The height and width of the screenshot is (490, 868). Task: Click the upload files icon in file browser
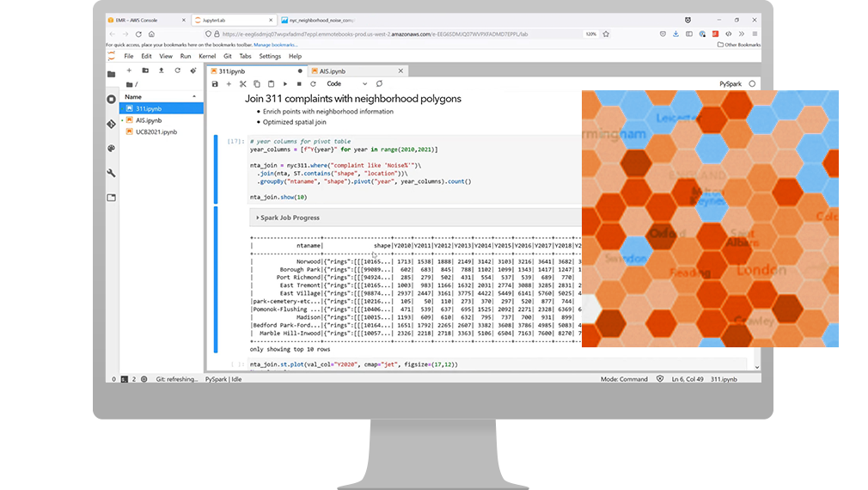(x=161, y=70)
